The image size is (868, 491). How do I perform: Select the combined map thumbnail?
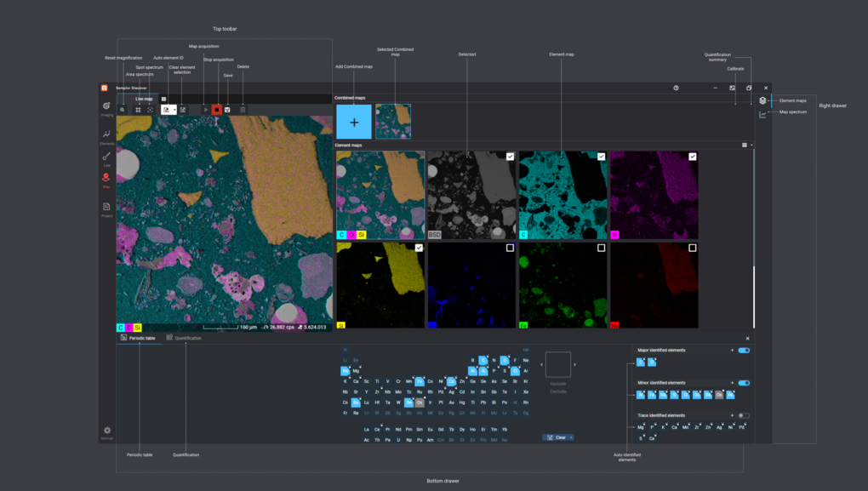pyautogui.click(x=393, y=122)
